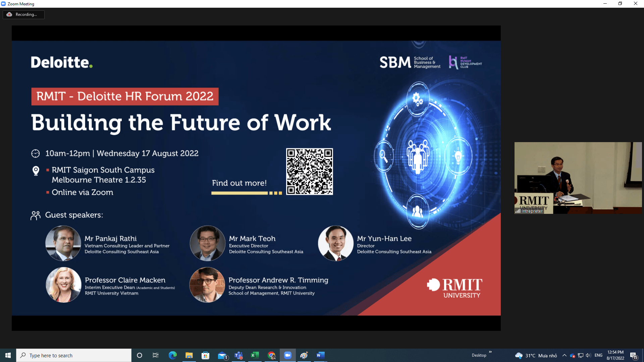The image size is (644, 362).
Task: Click the "Mr Mark Teoh" name on the slide
Action: pos(252,239)
